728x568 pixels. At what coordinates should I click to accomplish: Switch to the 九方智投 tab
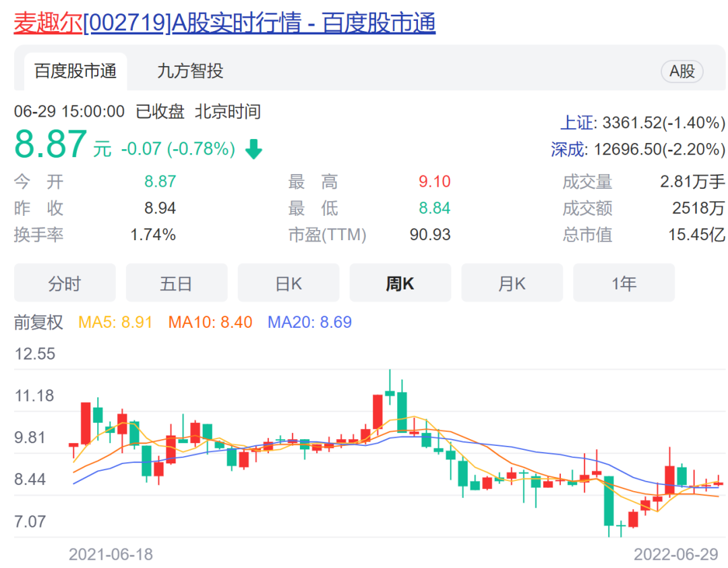(x=190, y=71)
